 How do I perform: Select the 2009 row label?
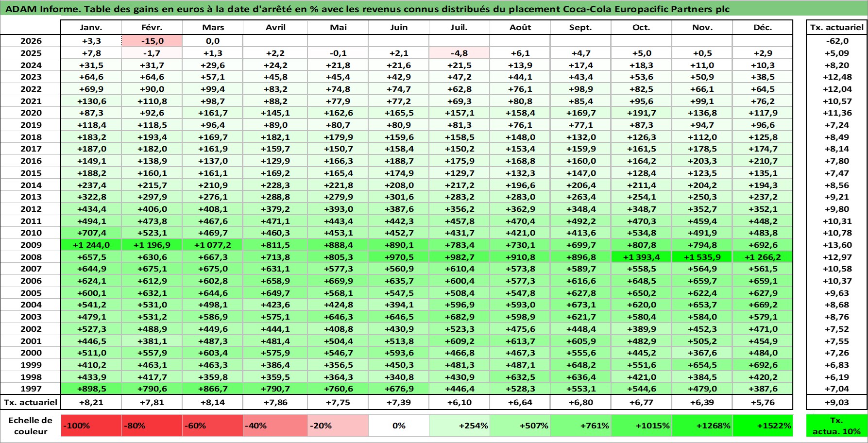click(x=31, y=245)
